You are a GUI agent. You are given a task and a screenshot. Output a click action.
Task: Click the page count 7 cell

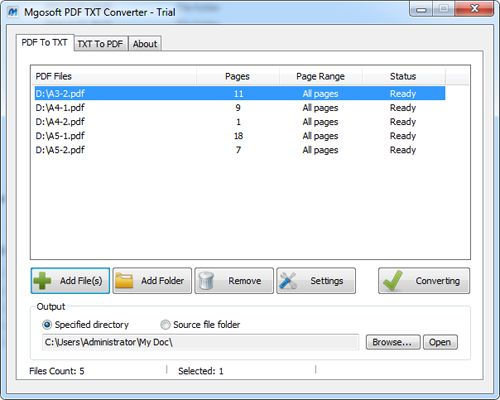coord(238,150)
